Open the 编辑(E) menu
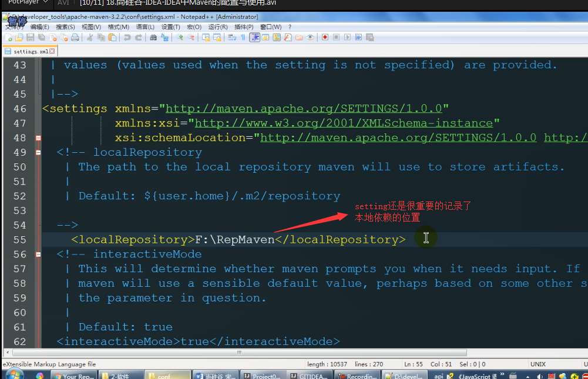This screenshot has height=379, width=588. click(40, 27)
